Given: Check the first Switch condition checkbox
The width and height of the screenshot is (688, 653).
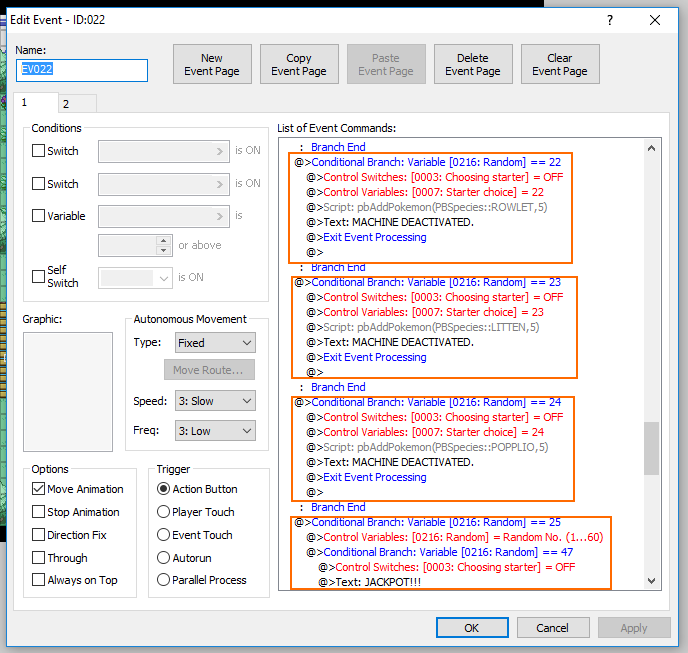Looking at the screenshot, I should click(39, 151).
